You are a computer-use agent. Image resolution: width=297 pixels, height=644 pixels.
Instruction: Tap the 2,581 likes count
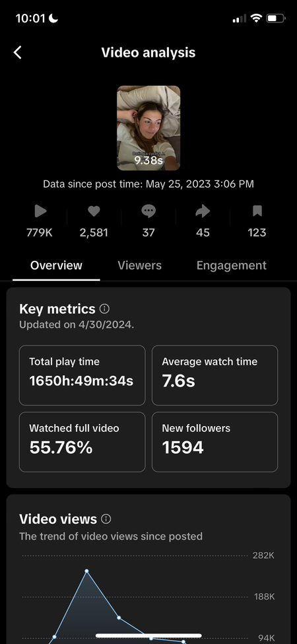(94, 233)
